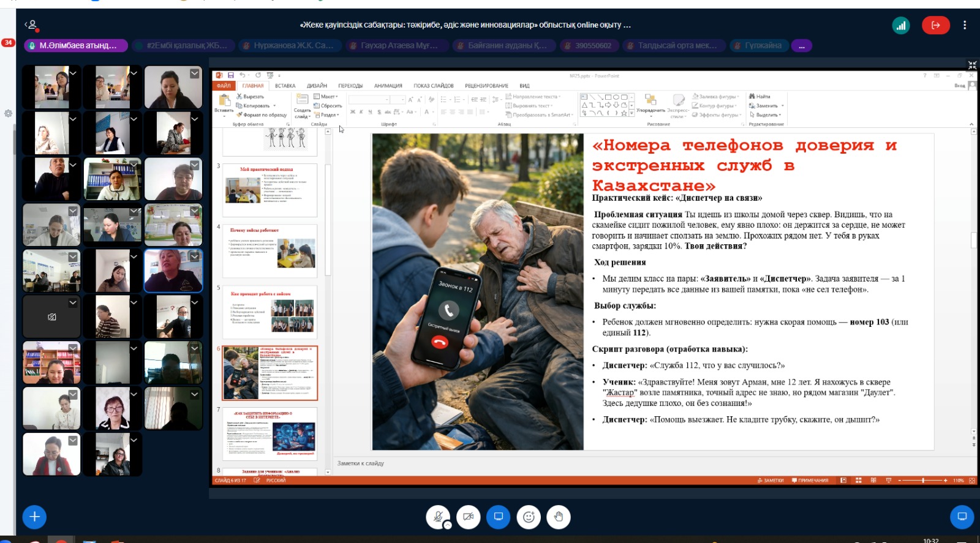The height and width of the screenshot is (543, 980).
Task: Click the red leave meeting button
Action: point(935,25)
